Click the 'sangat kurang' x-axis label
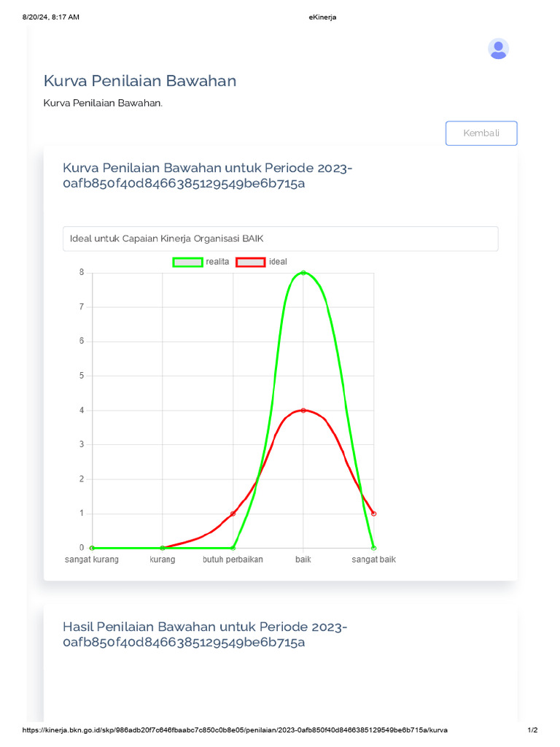 92,560
